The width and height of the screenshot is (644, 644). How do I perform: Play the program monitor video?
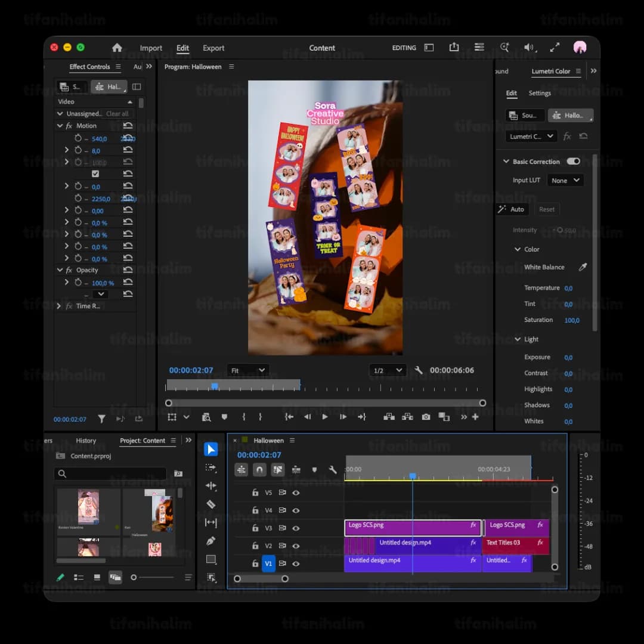point(325,417)
